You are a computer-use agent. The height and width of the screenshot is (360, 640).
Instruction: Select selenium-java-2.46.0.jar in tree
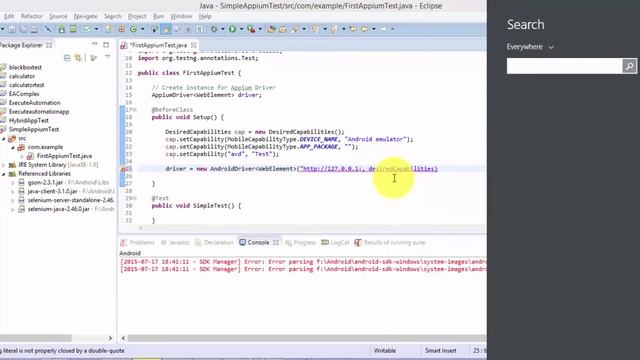click(58, 209)
